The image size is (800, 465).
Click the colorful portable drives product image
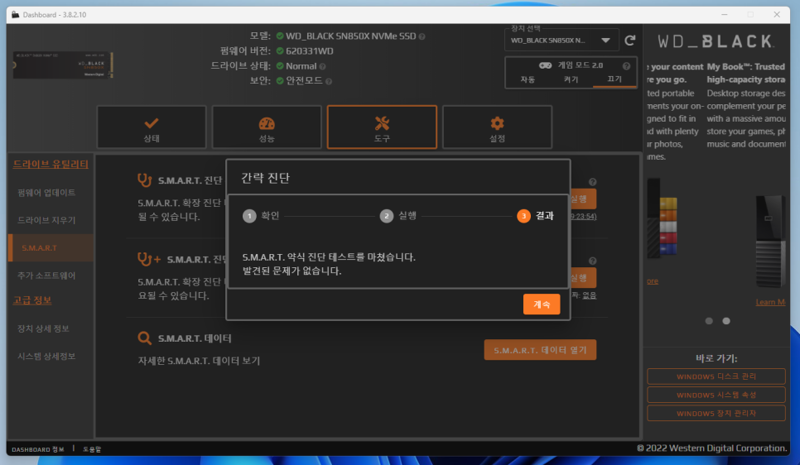[x=662, y=218]
